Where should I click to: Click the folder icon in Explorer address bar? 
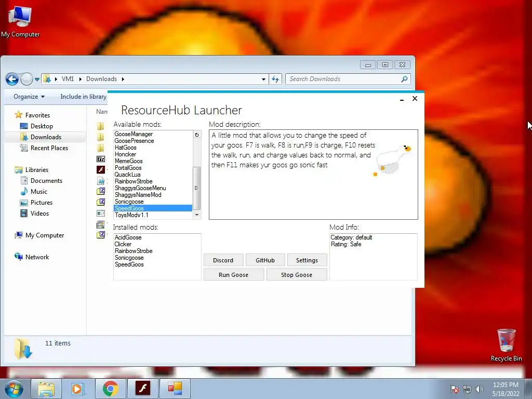tap(47, 79)
